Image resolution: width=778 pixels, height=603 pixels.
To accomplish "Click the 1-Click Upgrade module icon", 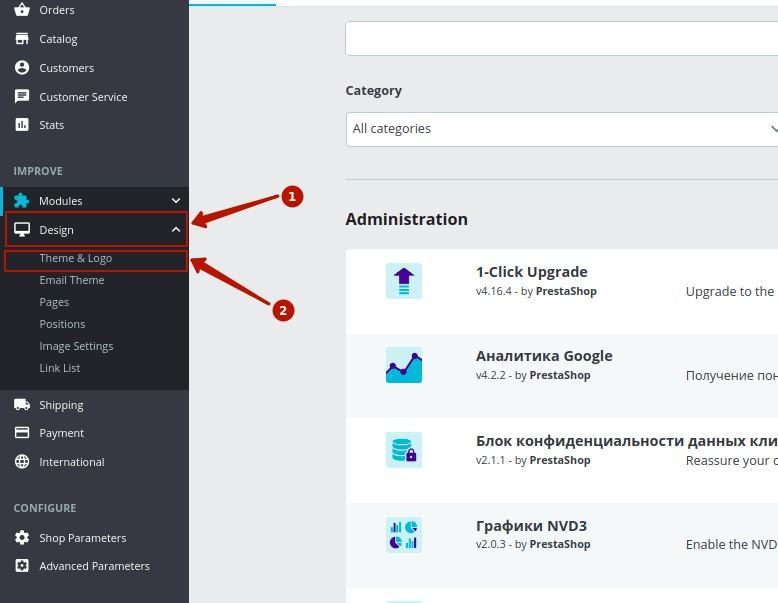I will point(404,281).
